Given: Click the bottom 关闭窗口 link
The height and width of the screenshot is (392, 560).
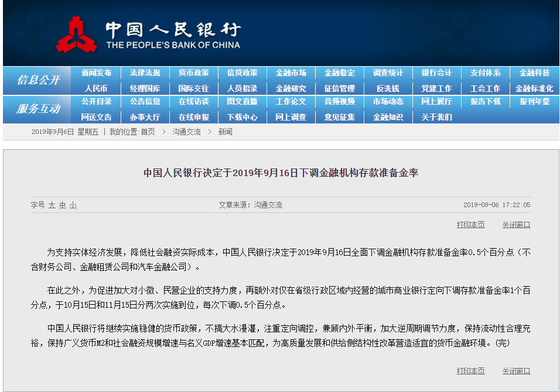Looking at the screenshot, I should [x=516, y=371].
